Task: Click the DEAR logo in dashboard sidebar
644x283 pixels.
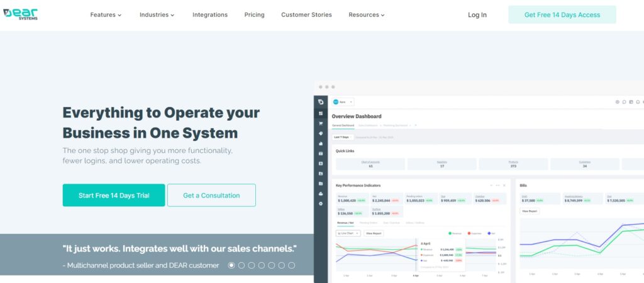Action: point(321,102)
